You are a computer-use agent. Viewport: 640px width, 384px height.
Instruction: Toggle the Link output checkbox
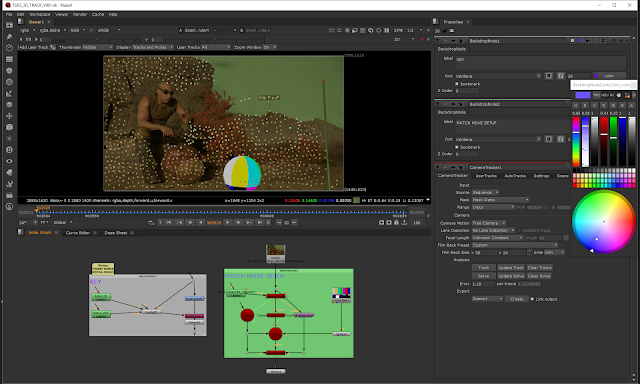coord(532,299)
